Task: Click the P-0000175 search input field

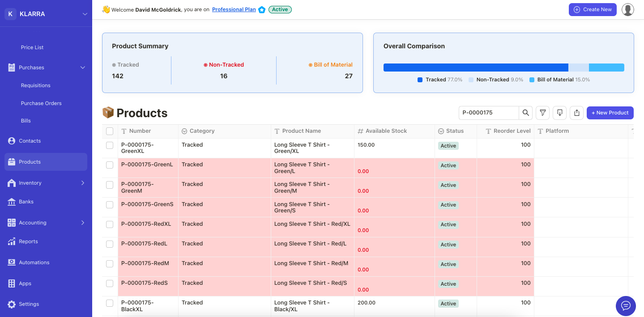Action: point(489,113)
